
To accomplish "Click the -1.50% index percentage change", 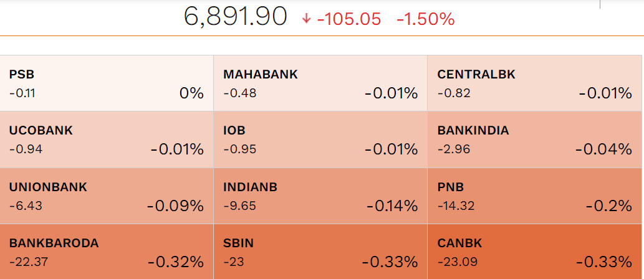I will click(x=425, y=19).
